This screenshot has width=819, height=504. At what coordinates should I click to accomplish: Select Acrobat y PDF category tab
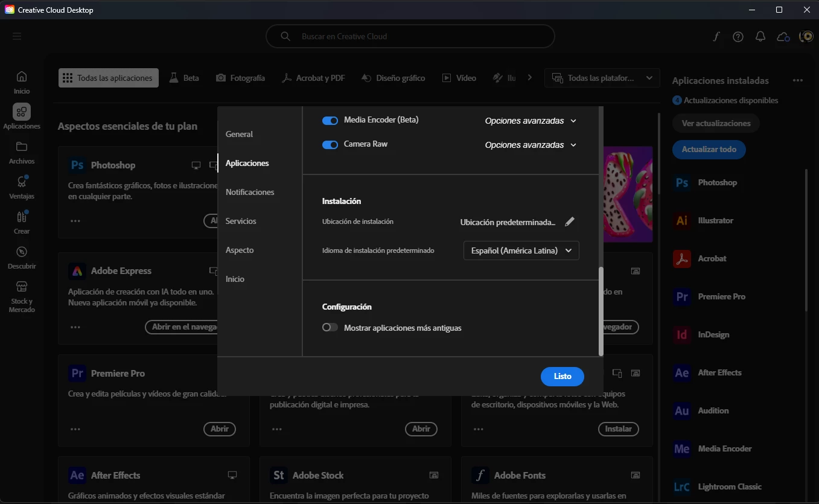(x=314, y=78)
